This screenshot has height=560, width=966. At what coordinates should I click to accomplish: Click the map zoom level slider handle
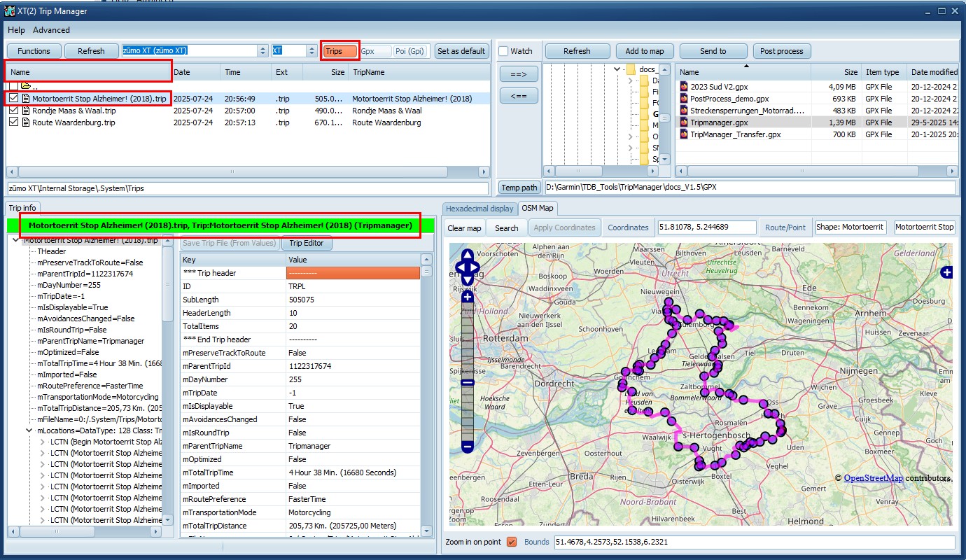468,382
